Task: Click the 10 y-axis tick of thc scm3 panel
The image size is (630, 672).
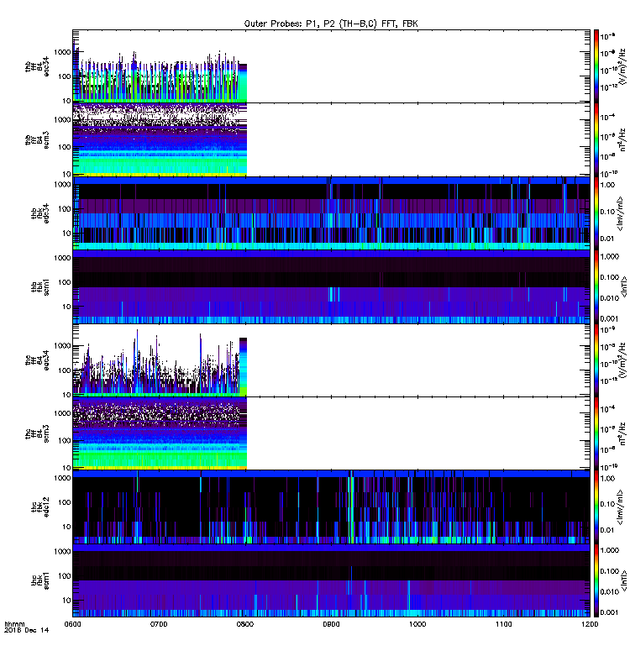Action: 66,468
